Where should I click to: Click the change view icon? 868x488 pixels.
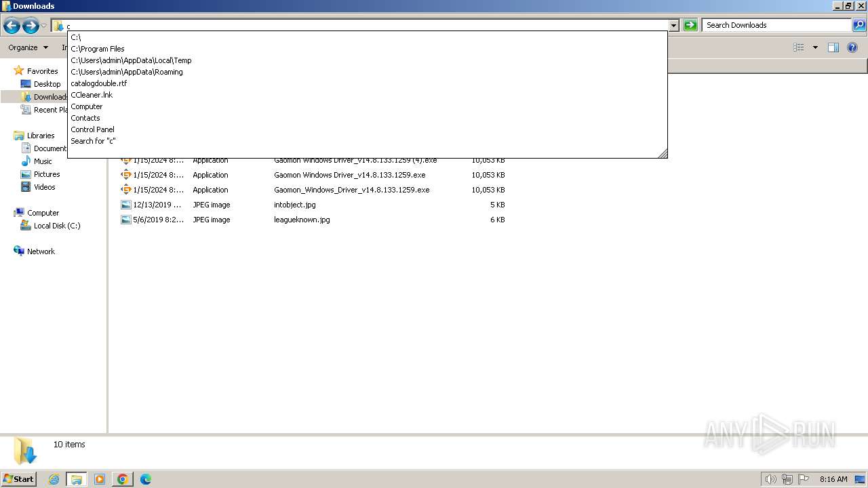pyautogui.click(x=799, y=47)
